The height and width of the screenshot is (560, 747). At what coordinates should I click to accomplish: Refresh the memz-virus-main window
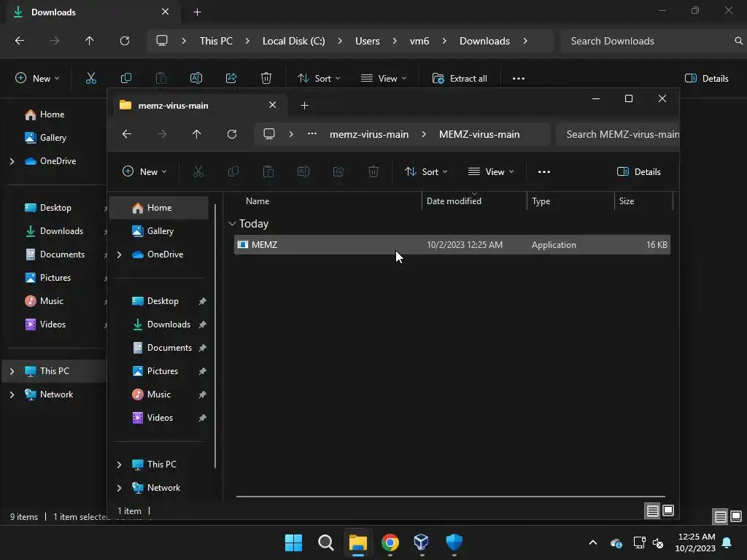[232, 134]
